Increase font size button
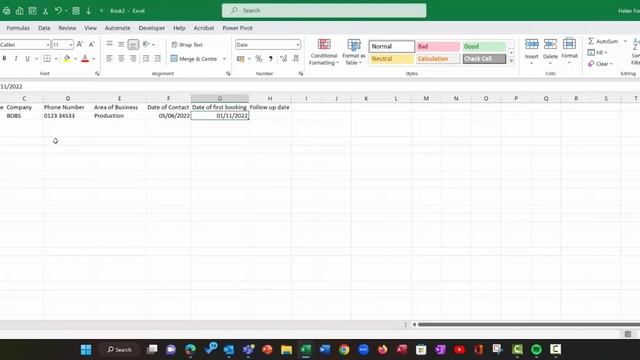The image size is (640, 360). 80,44
